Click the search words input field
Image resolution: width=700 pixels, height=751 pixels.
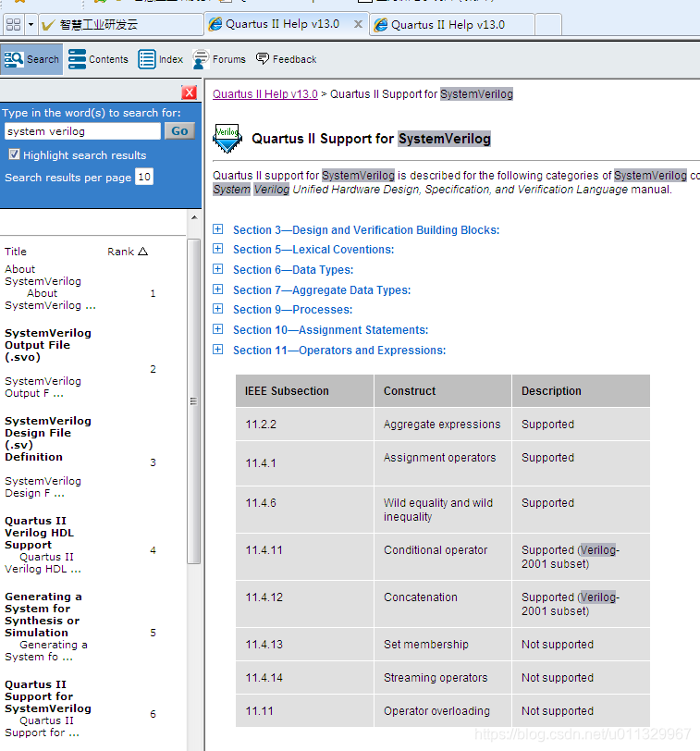82,131
